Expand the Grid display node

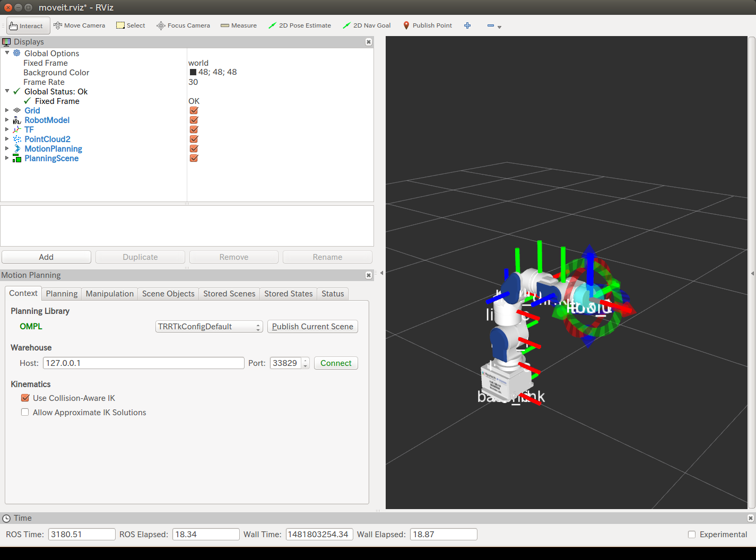click(x=7, y=110)
